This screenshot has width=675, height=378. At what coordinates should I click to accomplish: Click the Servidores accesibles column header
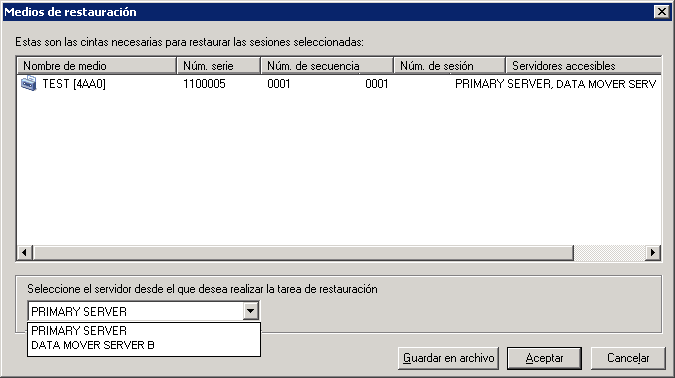pos(583,66)
